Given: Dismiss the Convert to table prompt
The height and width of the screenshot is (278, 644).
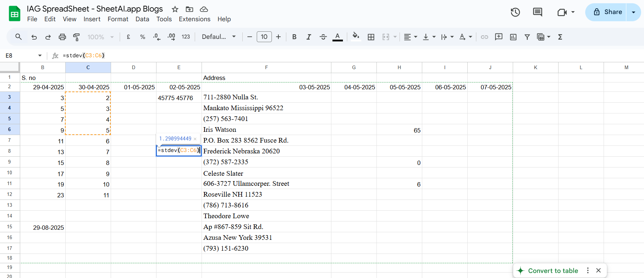Looking at the screenshot, I should (599, 270).
